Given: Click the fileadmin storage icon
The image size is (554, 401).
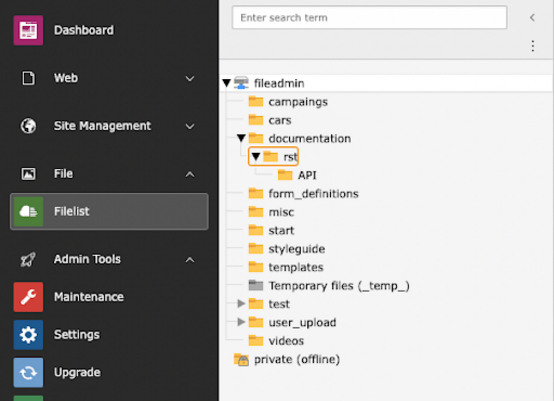Looking at the screenshot, I should 241,83.
